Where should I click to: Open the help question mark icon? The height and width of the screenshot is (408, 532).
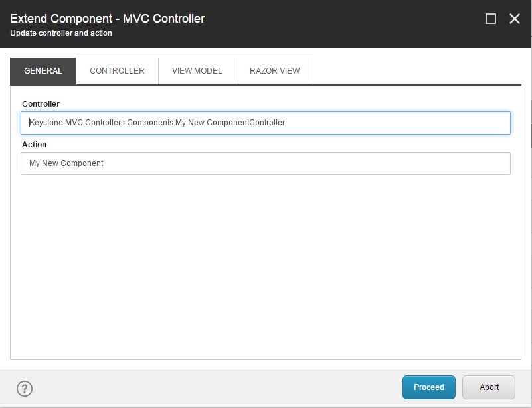[25, 389]
